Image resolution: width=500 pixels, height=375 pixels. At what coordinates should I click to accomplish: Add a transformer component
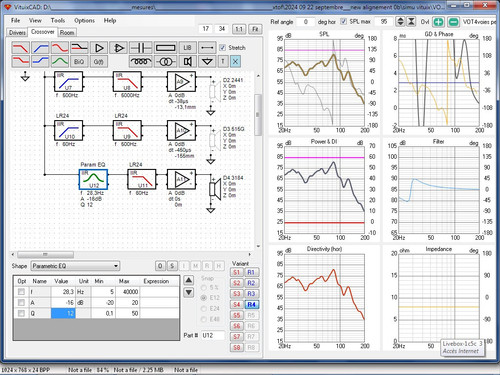pos(165,61)
